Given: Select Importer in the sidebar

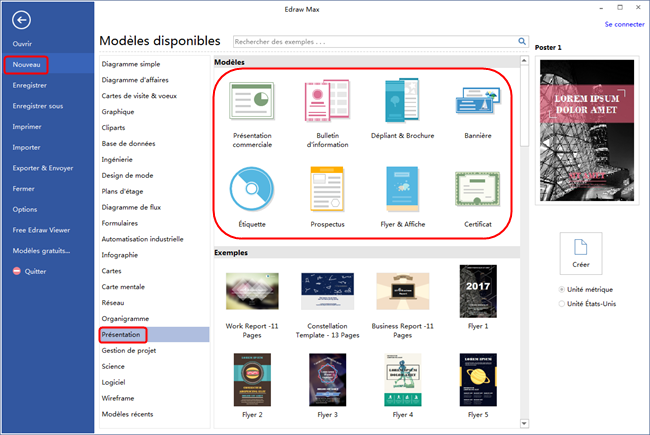Looking at the screenshot, I should point(26,148).
